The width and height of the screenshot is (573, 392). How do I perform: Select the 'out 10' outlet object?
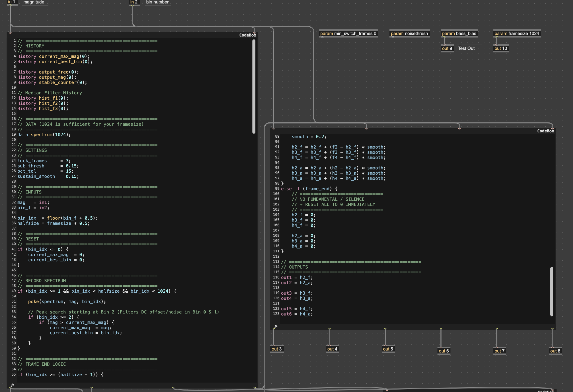(501, 48)
